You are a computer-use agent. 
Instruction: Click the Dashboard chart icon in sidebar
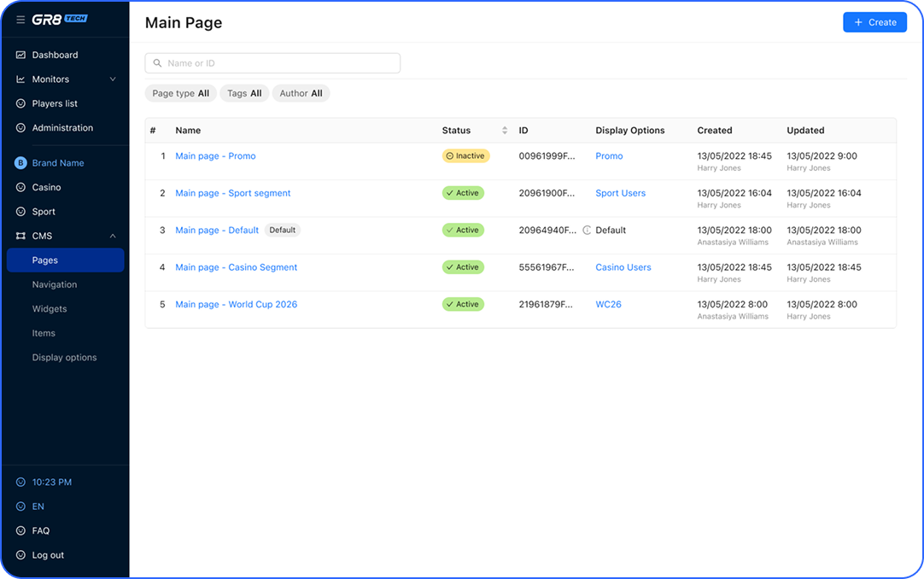20,56
